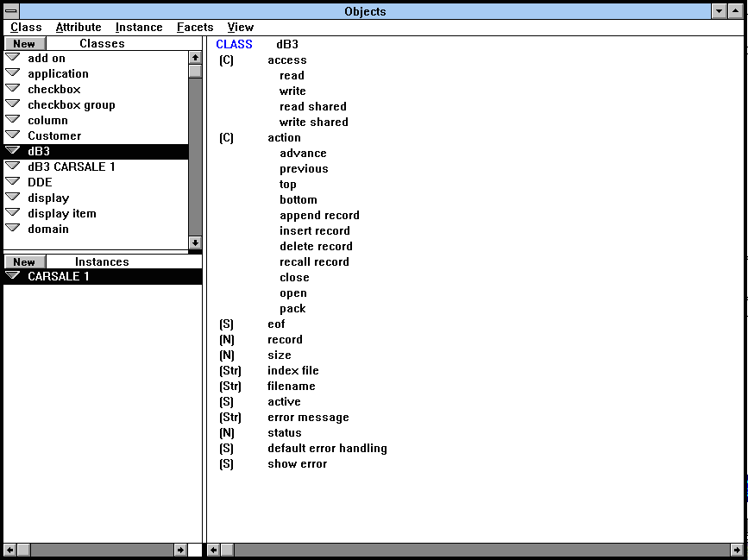748x560 pixels.
Task: Expand the 'column' class triangle
Action: (13, 119)
